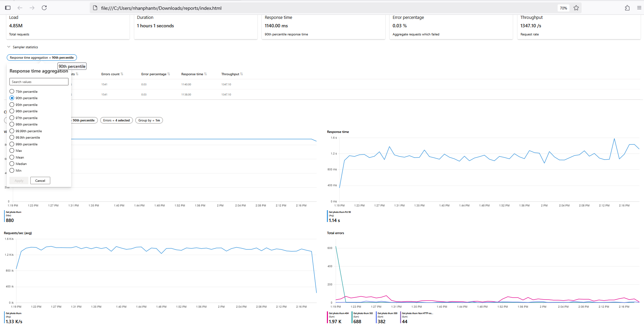Click the 70% zoom level indicator
This screenshot has width=644, height=334.
coord(563,8)
